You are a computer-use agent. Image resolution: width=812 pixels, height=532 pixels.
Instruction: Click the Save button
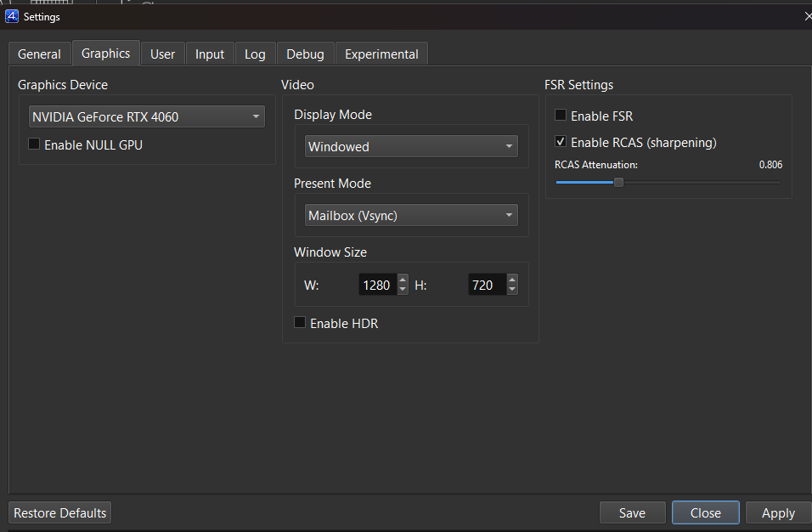[x=632, y=512]
